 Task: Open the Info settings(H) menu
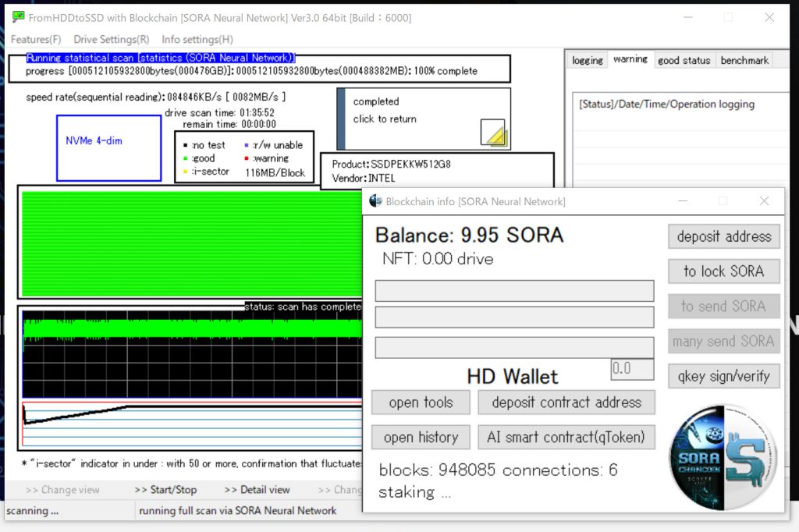click(x=197, y=39)
